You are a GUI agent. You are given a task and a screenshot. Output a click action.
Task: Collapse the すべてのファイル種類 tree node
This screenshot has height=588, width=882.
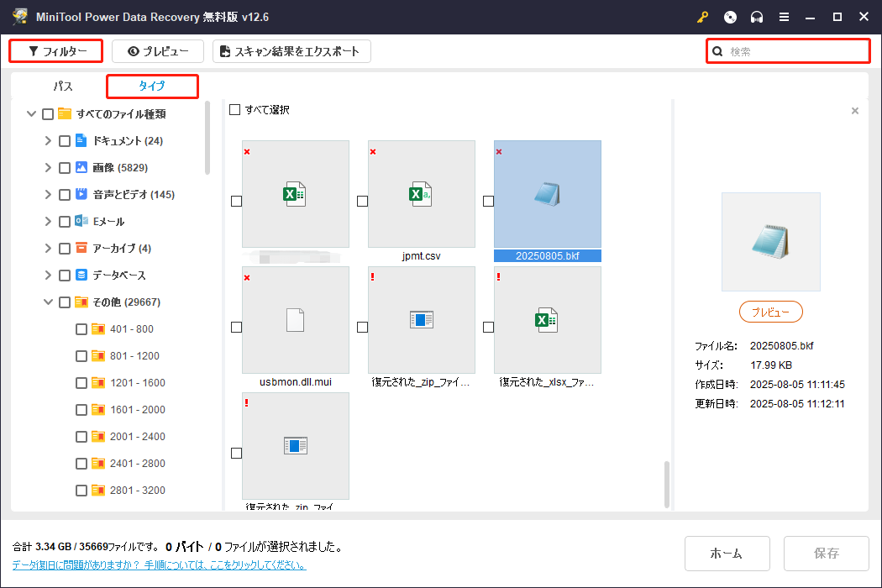(x=32, y=113)
